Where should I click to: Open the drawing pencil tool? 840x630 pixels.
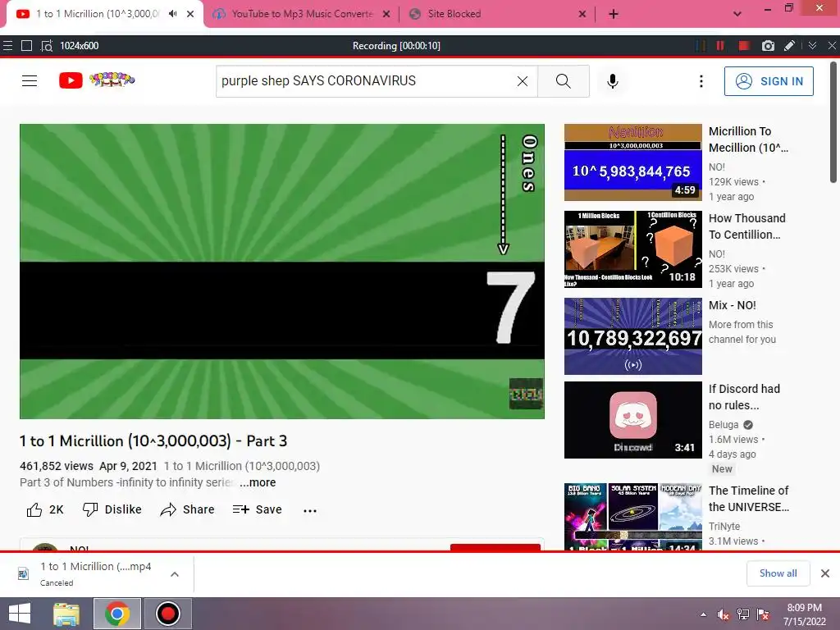pyautogui.click(x=789, y=46)
